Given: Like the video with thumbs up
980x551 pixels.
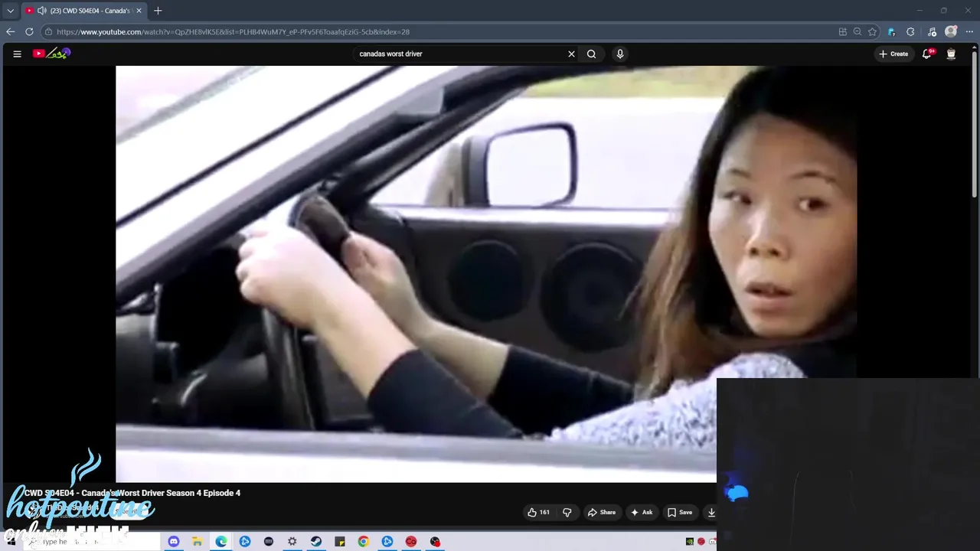Looking at the screenshot, I should click(538, 513).
